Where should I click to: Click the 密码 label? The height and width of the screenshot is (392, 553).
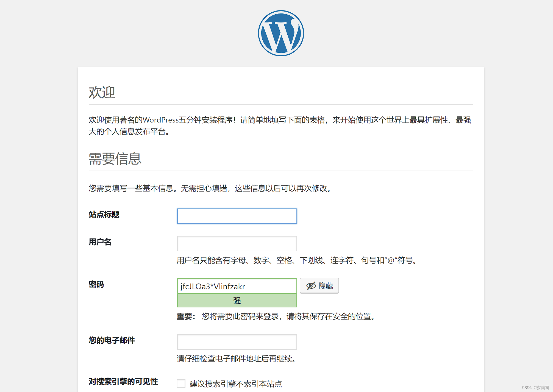pos(96,284)
